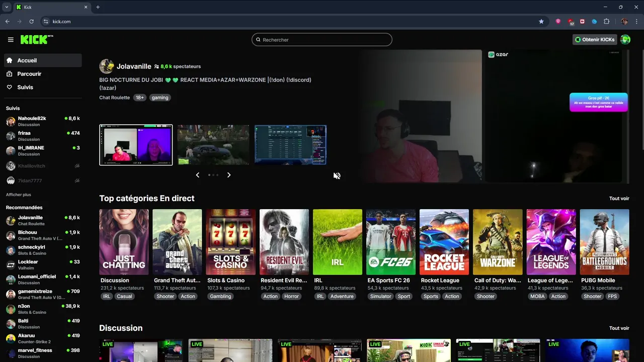Open IRL category card

[338, 242]
